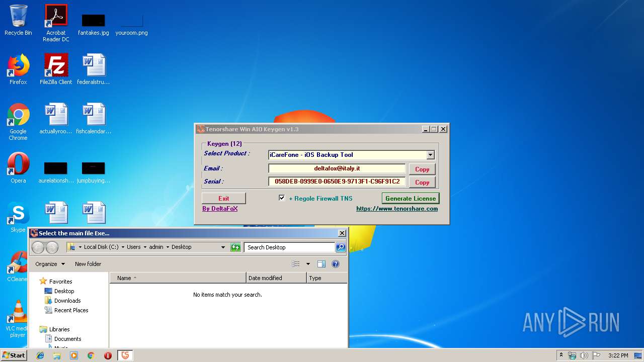Launch CCleaner desktop shortcut
Image resolution: width=644 pixels, height=362 pixels.
coord(18,266)
